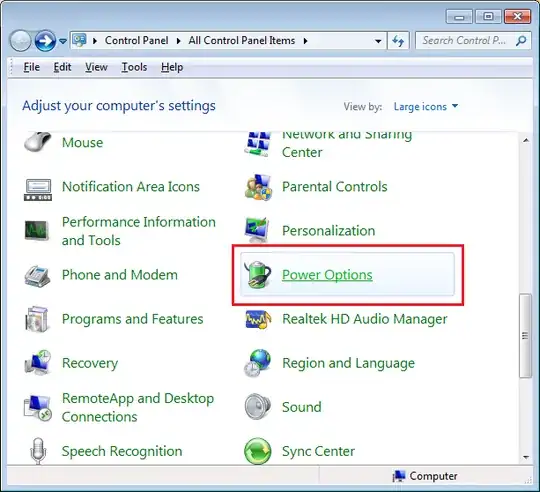The height and width of the screenshot is (492, 540).
Task: Open the Sound speaker icon
Action: click(257, 407)
